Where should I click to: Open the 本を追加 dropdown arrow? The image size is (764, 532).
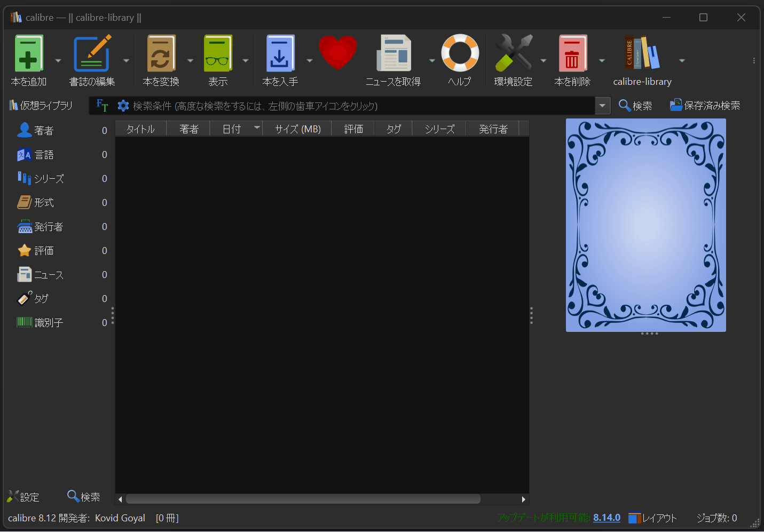click(59, 60)
